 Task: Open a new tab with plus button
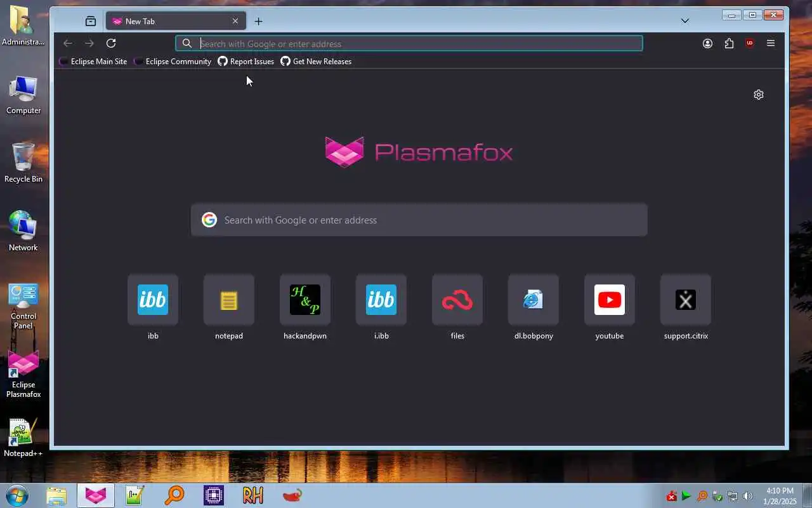point(258,21)
